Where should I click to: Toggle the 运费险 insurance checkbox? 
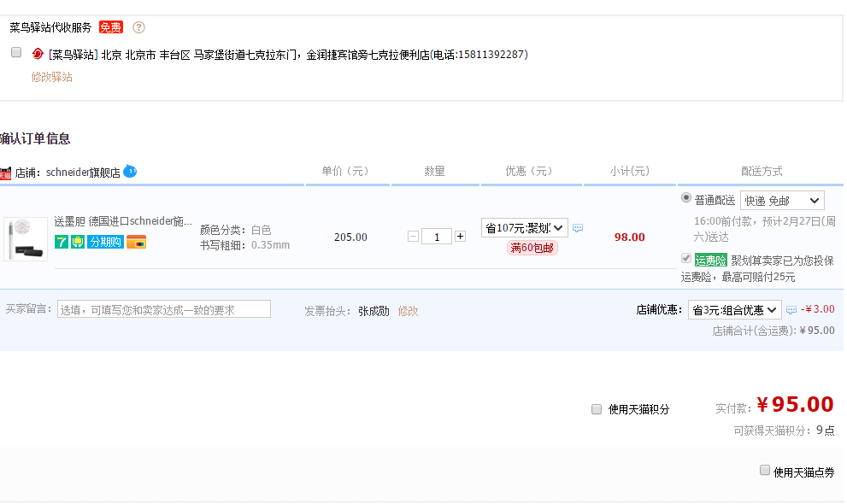686,259
